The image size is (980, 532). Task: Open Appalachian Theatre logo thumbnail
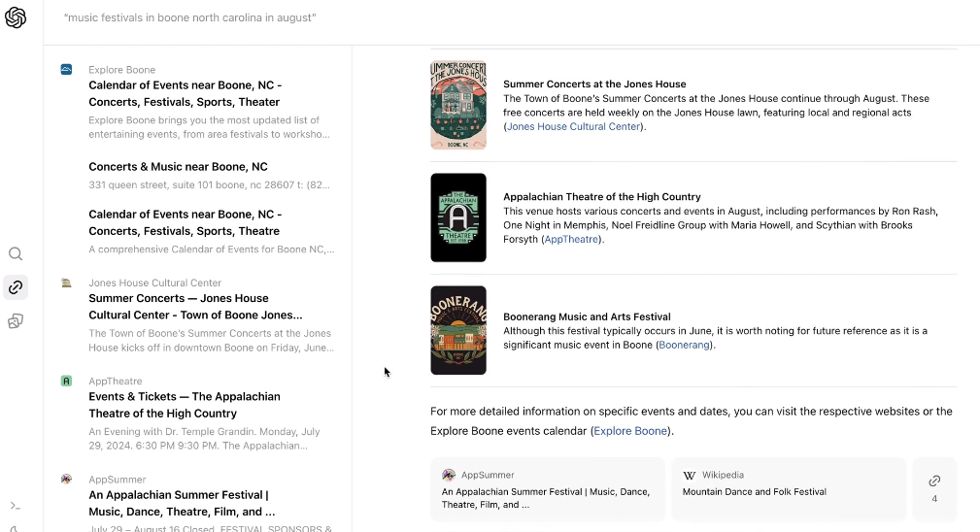pos(458,217)
